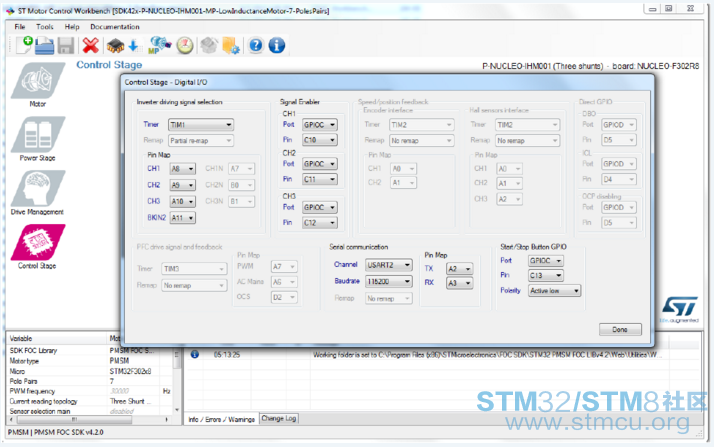Open the Help menu

pyautogui.click(x=72, y=27)
